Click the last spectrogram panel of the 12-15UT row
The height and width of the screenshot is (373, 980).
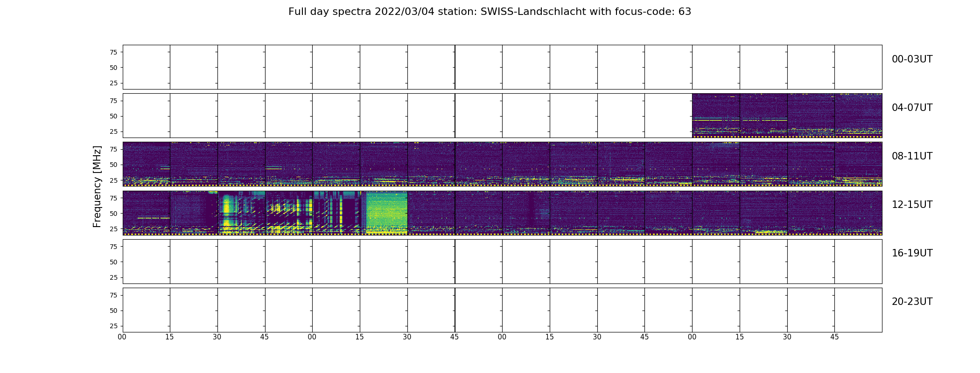coord(858,213)
